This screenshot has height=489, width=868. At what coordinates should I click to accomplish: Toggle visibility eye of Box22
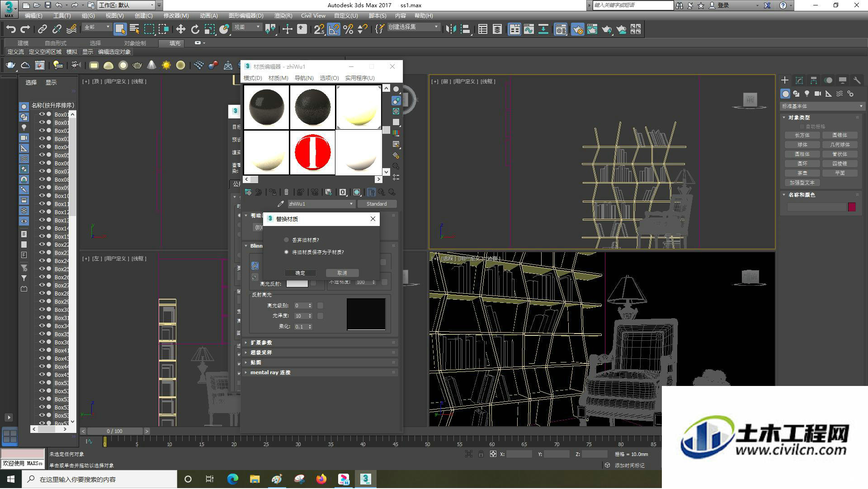[42, 244]
